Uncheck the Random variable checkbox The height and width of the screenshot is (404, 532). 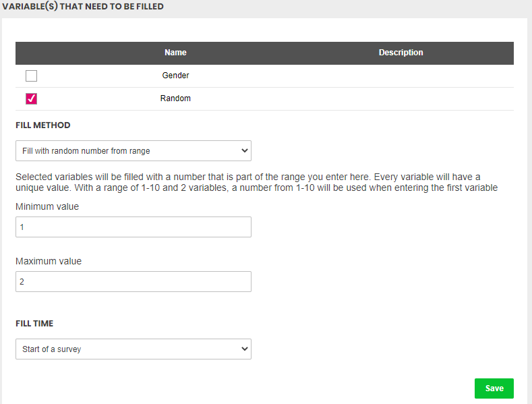[x=31, y=98]
